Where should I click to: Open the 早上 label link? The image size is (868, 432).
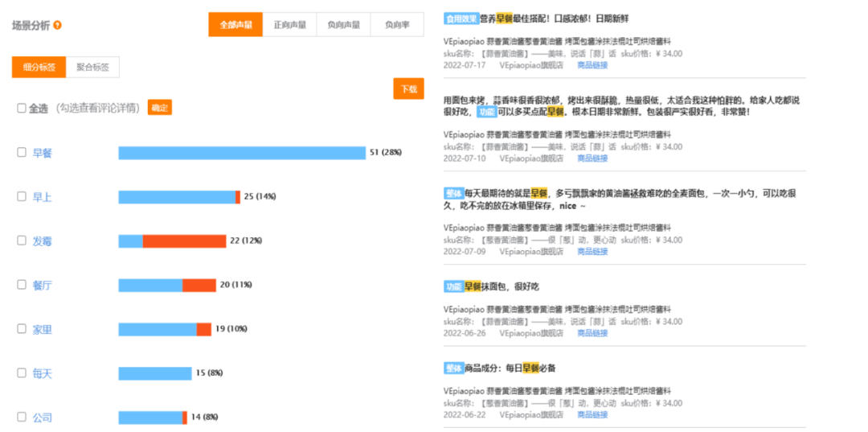[42, 196]
